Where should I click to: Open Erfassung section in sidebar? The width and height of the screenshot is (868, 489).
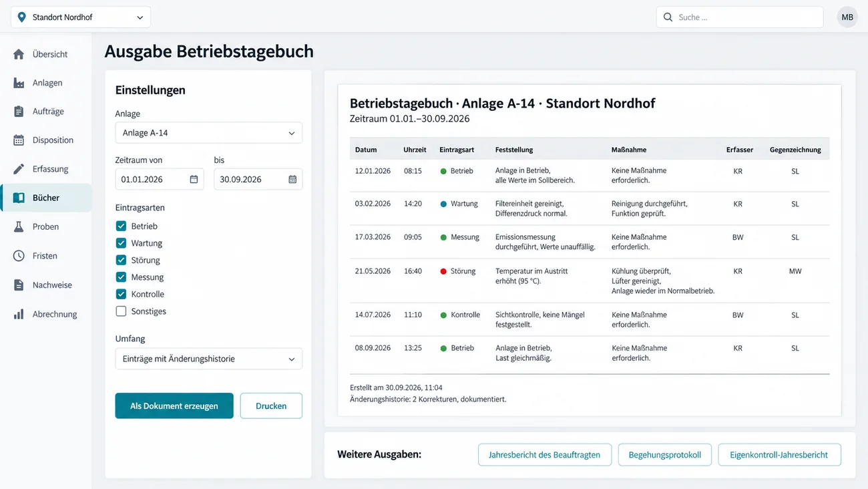click(46, 169)
